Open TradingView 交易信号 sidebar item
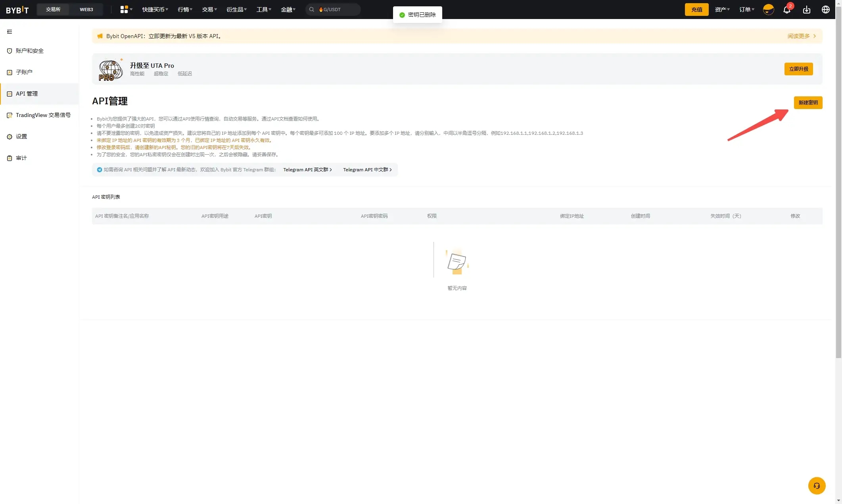Image resolution: width=842 pixels, height=504 pixels. pos(43,115)
